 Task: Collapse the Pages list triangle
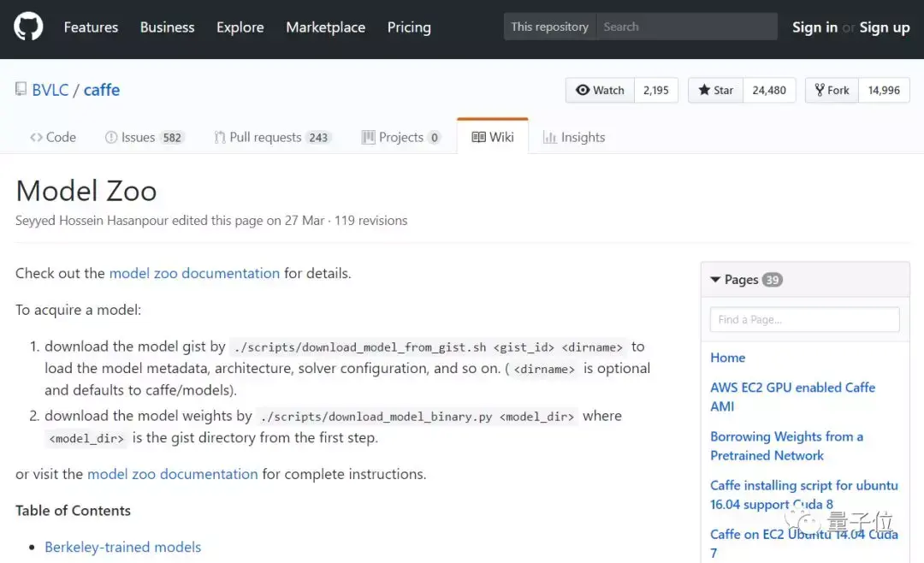coord(715,280)
